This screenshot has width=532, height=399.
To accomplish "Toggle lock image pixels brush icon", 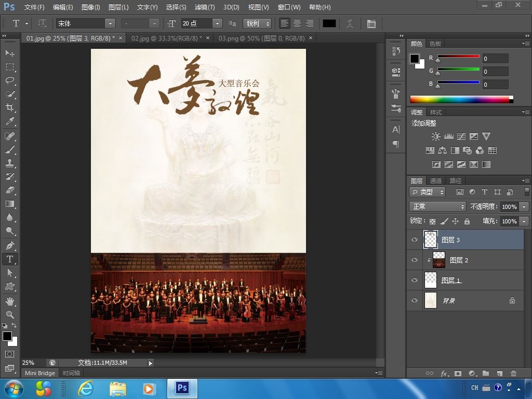I will pos(444,221).
